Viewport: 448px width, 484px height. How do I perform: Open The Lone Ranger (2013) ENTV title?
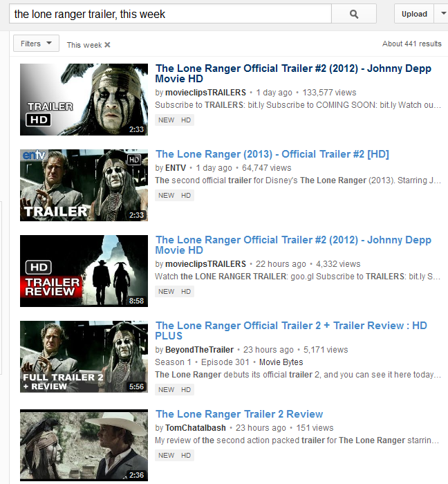click(272, 154)
